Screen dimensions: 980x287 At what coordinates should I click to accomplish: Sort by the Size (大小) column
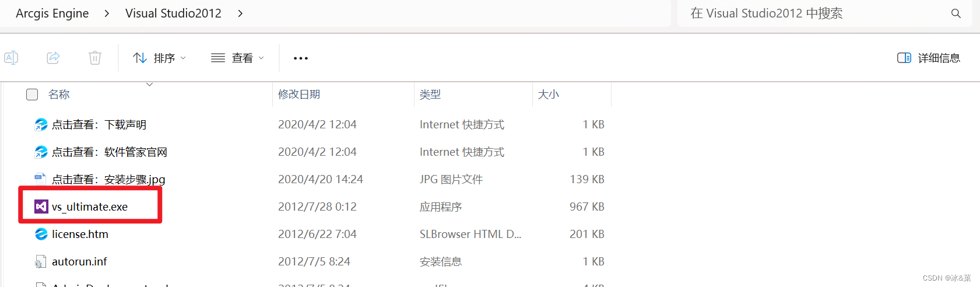[549, 94]
